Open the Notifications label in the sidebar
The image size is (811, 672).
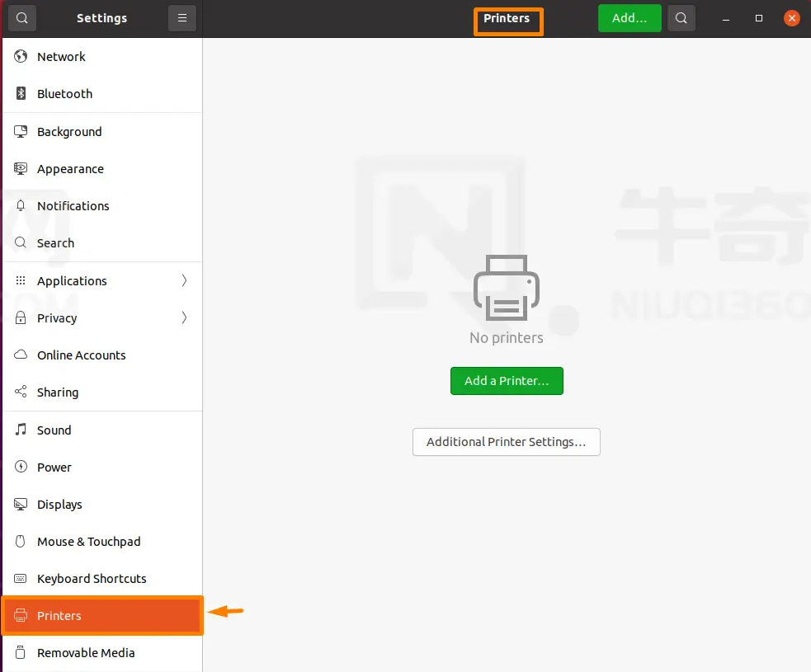[73, 206]
